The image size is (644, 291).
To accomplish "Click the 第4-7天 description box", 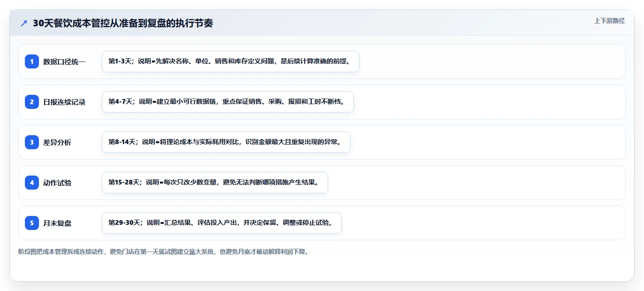I will (228, 102).
